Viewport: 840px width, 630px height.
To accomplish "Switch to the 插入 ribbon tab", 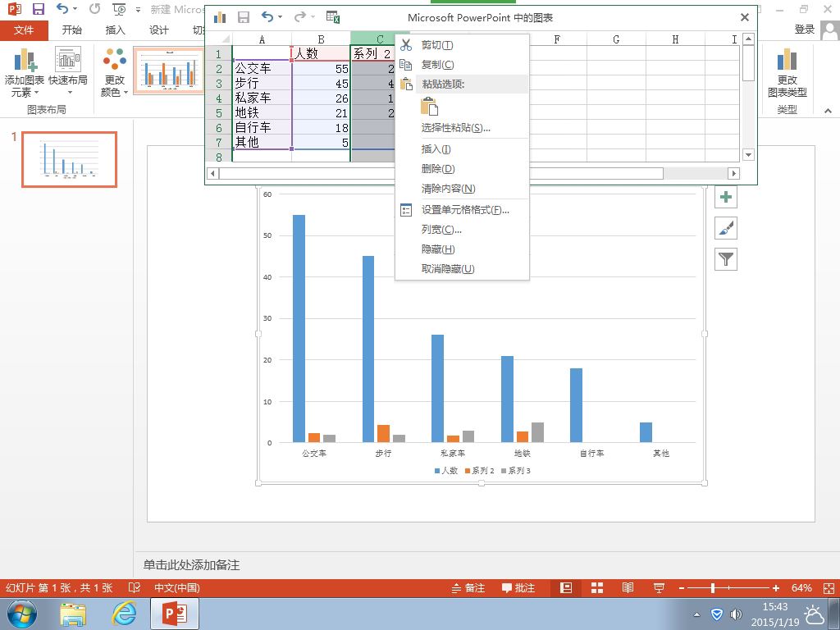I will [x=115, y=30].
